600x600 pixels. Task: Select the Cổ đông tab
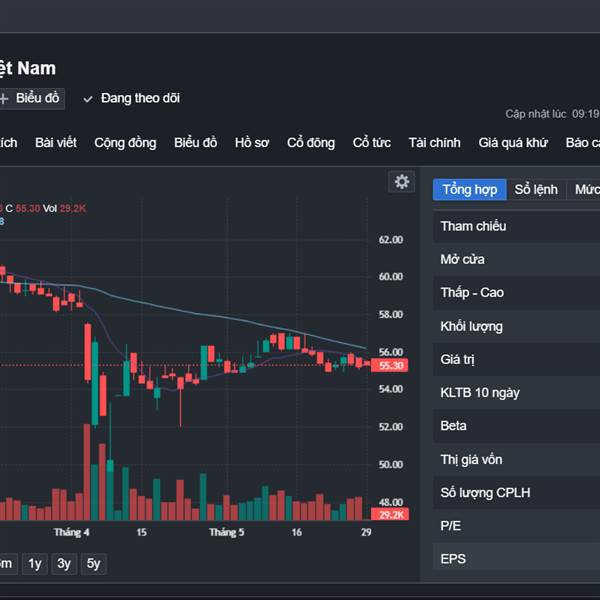311,143
